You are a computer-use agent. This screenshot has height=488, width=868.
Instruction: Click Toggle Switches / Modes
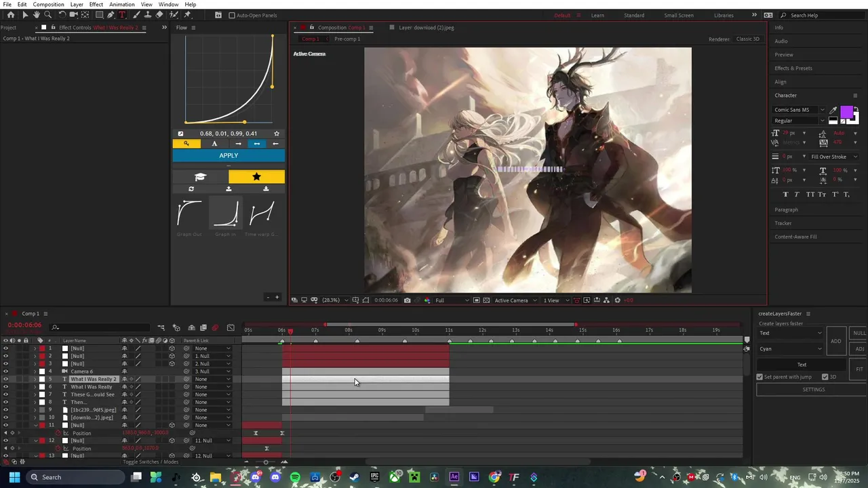[x=151, y=462]
